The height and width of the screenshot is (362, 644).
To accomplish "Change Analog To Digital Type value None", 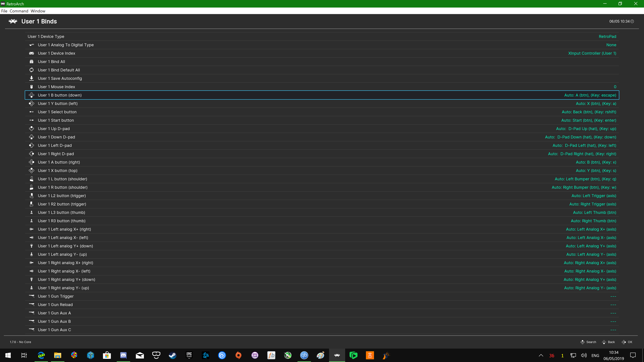I will [611, 45].
